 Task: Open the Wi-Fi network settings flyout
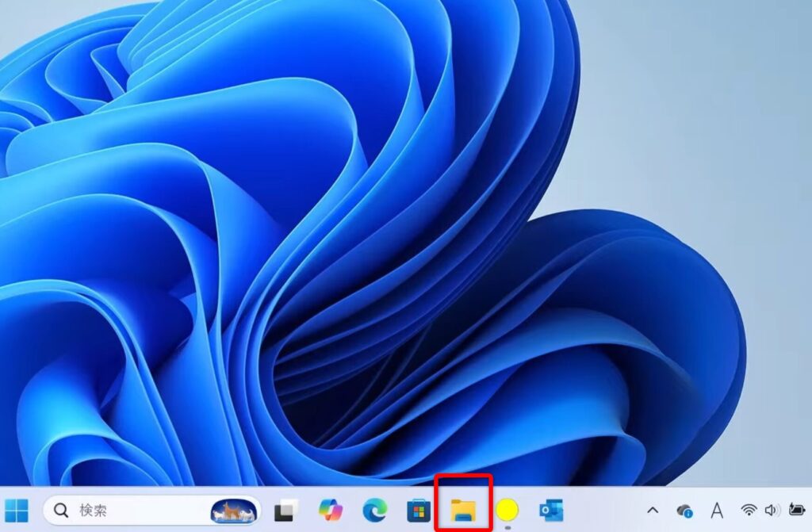pos(749,510)
